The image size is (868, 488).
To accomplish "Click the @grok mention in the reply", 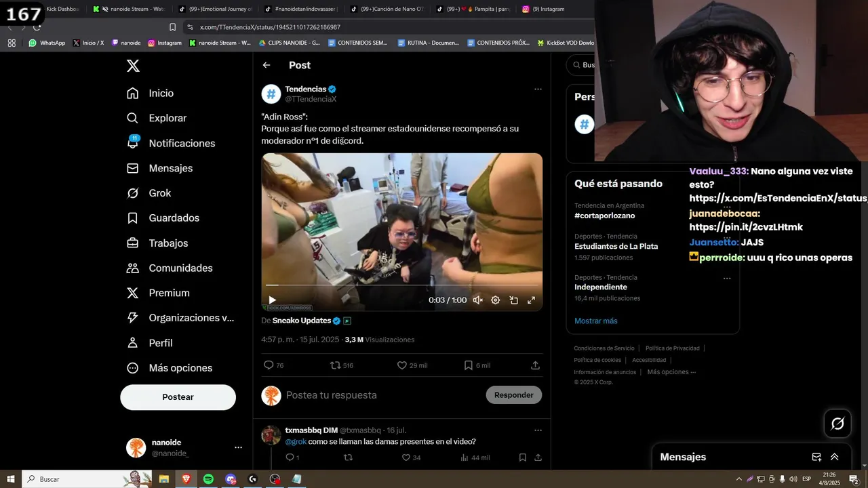I will click(x=296, y=441).
